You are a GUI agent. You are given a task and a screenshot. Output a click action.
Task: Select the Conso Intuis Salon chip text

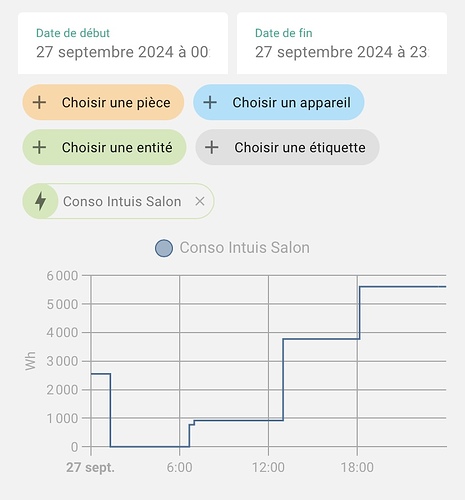[122, 202]
